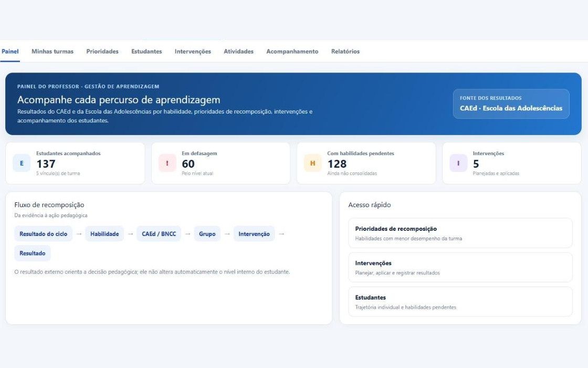Click the Da evidência à ação pedagógica subtitle

click(51, 216)
